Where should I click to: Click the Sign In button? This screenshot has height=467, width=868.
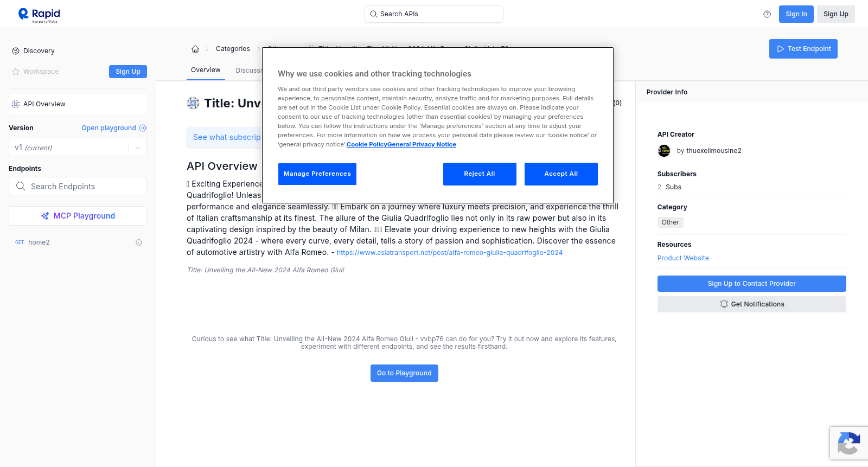click(x=796, y=14)
